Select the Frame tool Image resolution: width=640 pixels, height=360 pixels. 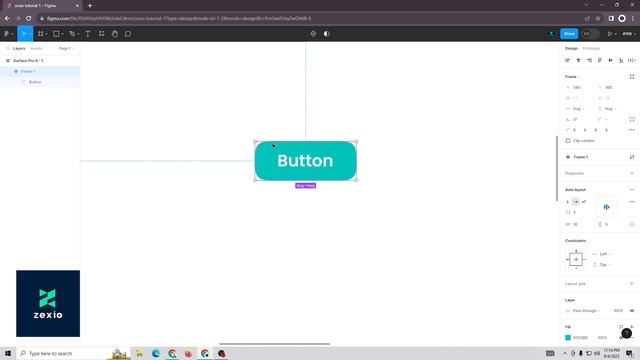[41, 34]
